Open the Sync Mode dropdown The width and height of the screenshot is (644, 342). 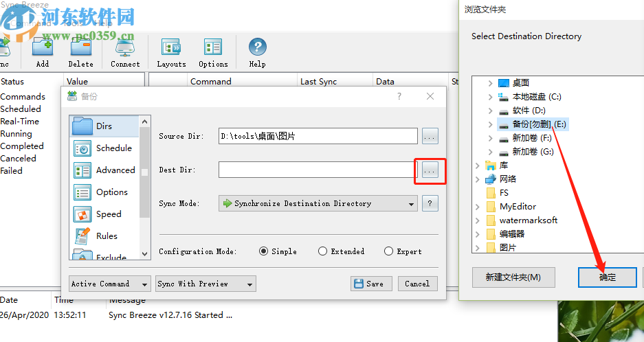point(318,203)
